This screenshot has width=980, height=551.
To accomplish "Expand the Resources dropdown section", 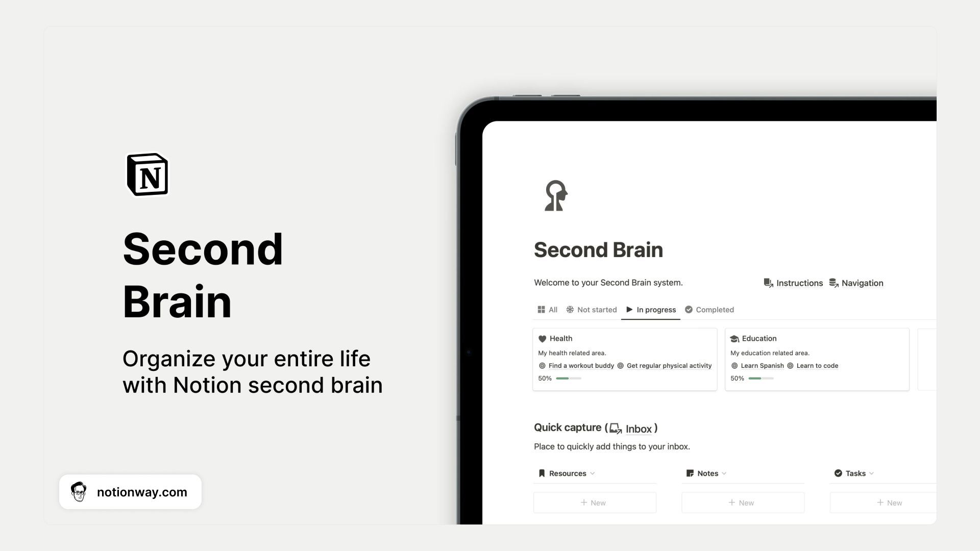I will pyautogui.click(x=592, y=473).
